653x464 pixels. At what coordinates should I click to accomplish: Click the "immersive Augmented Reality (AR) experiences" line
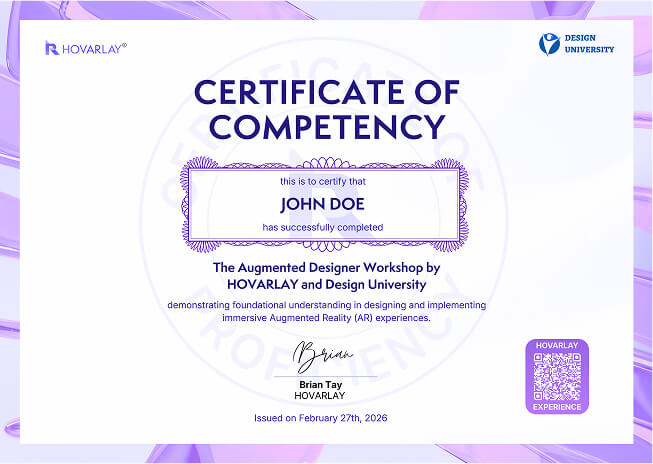[326, 317]
